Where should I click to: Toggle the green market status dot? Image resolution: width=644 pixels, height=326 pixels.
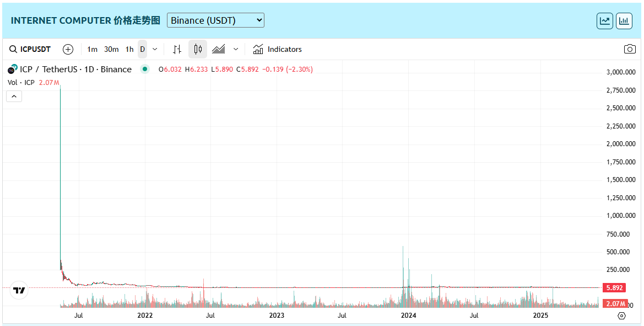pos(145,69)
